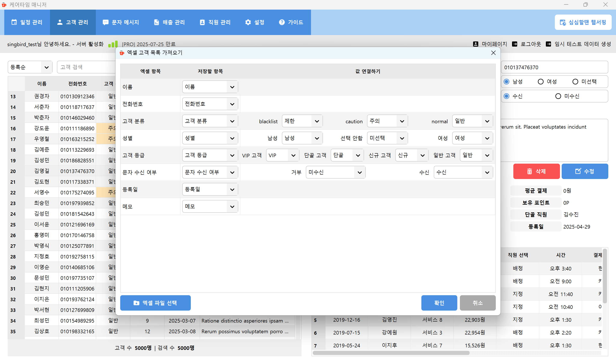Open the 등록순 sorting dropdown

[x=30, y=67]
